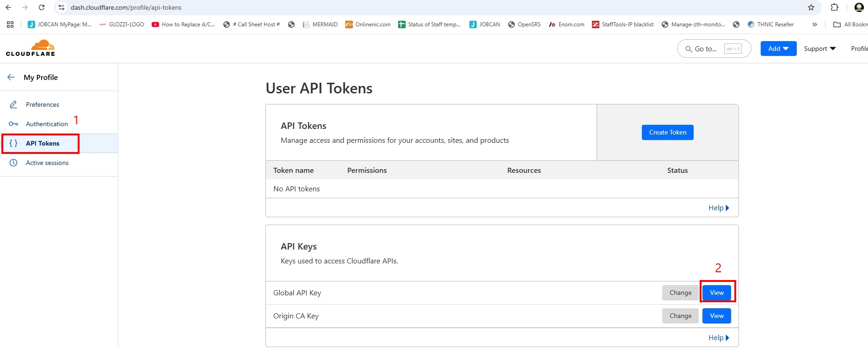The height and width of the screenshot is (348, 868).
Task: Open Help link under API Tokens table
Action: point(719,208)
